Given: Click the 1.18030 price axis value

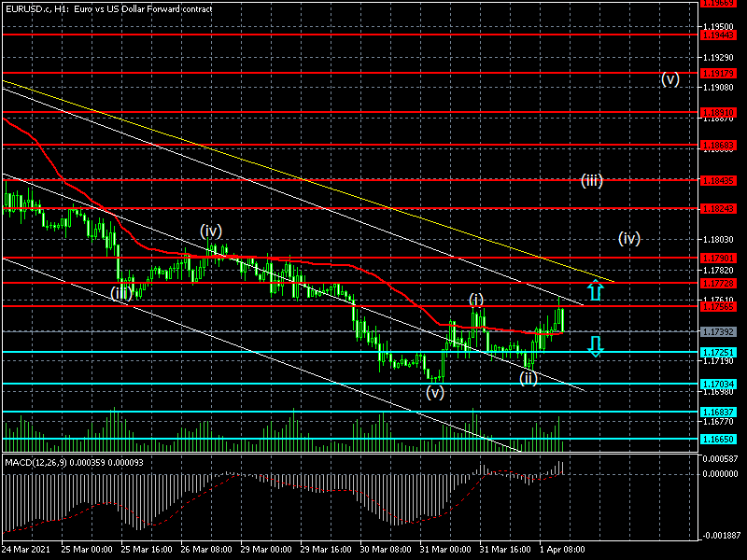Looking at the screenshot, I should pyautogui.click(x=718, y=240).
